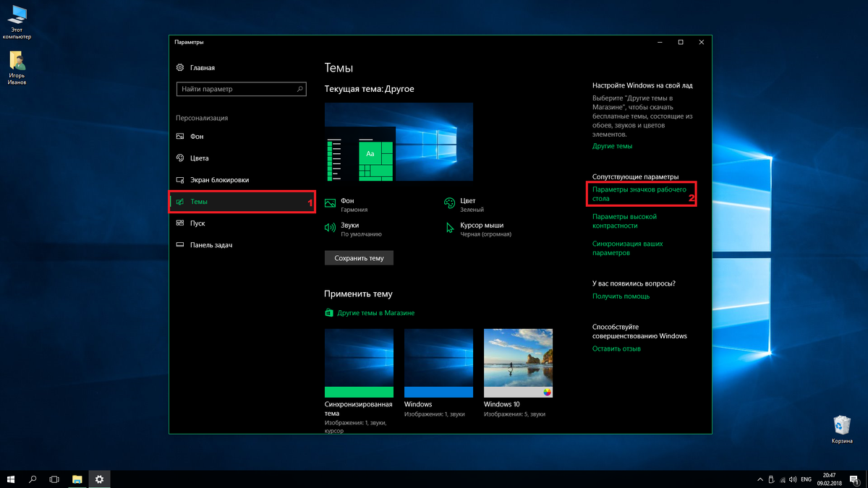This screenshot has height=488, width=868.
Task: Open the Action Center notifications icon
Action: click(x=853, y=479)
